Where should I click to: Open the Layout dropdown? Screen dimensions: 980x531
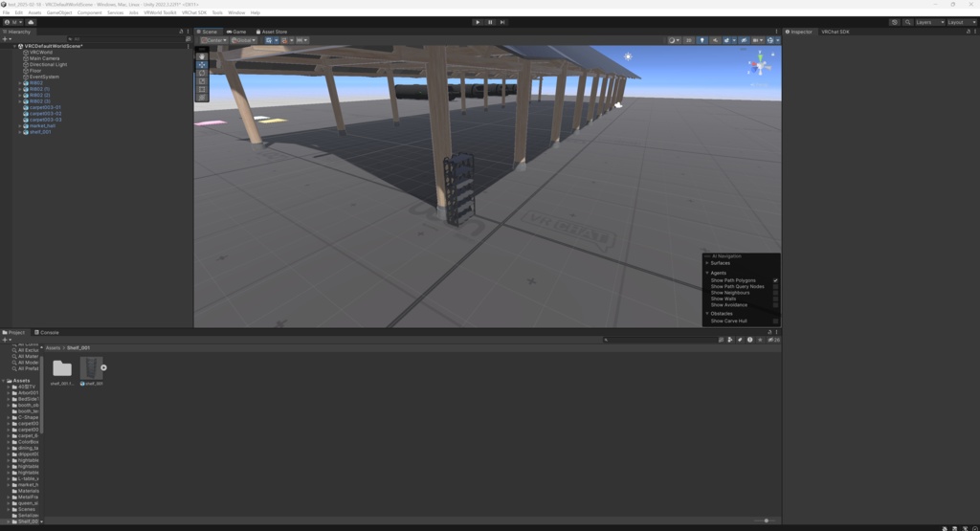point(961,22)
